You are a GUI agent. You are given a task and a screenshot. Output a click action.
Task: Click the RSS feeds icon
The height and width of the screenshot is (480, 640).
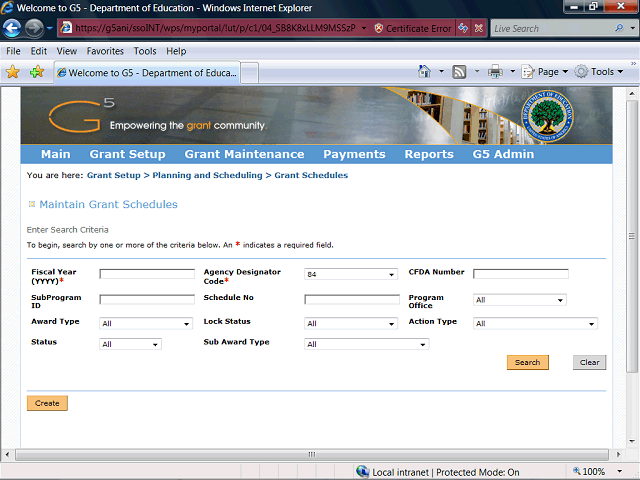(459, 72)
